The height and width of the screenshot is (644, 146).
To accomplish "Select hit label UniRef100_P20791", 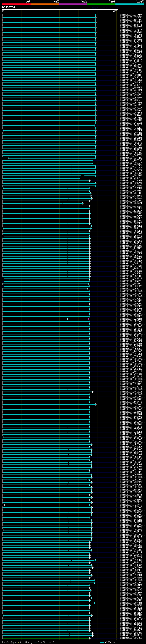I will pyautogui.click(x=131, y=186).
